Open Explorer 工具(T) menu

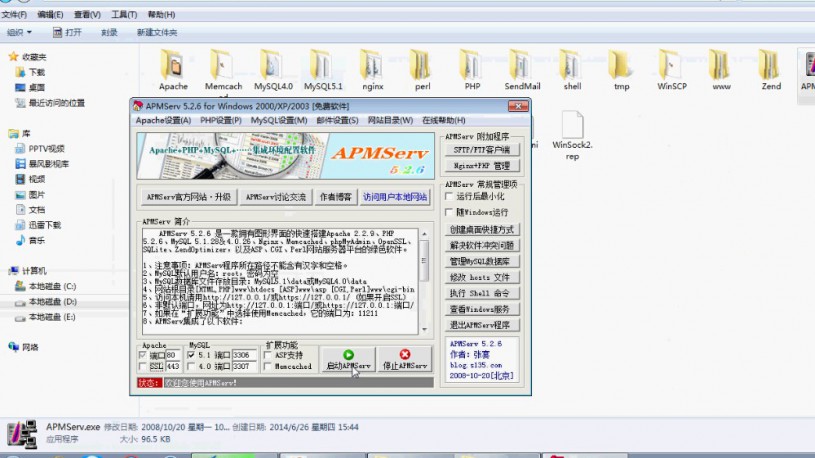[x=124, y=15]
